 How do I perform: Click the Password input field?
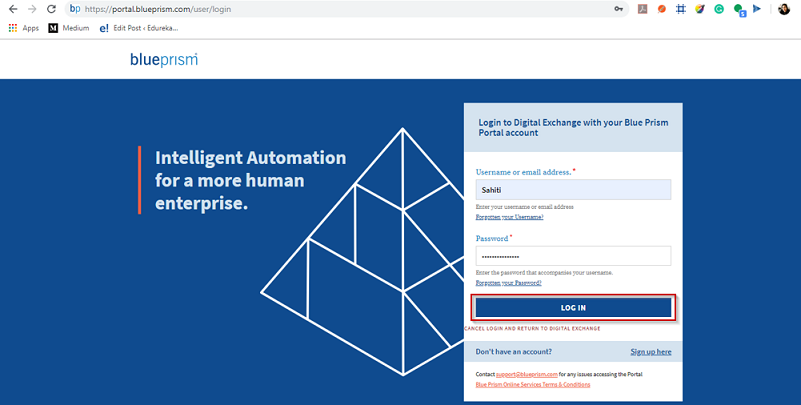coord(573,256)
